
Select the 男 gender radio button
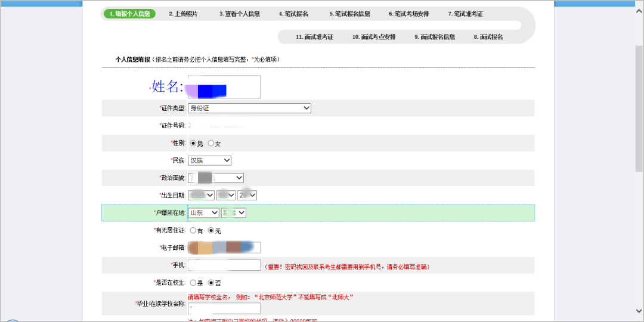tap(193, 143)
